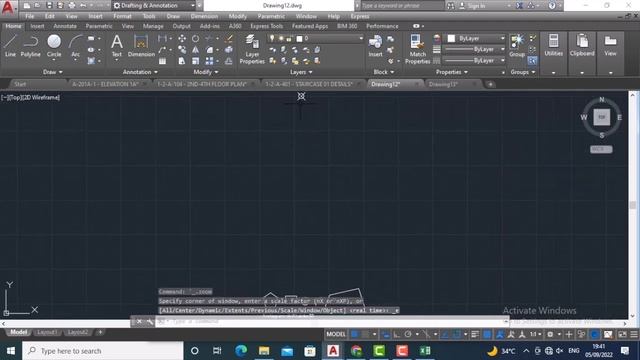Viewport: 640px width, 360px height.
Task: Toggle polar tracking in status bar
Action: coord(407,334)
